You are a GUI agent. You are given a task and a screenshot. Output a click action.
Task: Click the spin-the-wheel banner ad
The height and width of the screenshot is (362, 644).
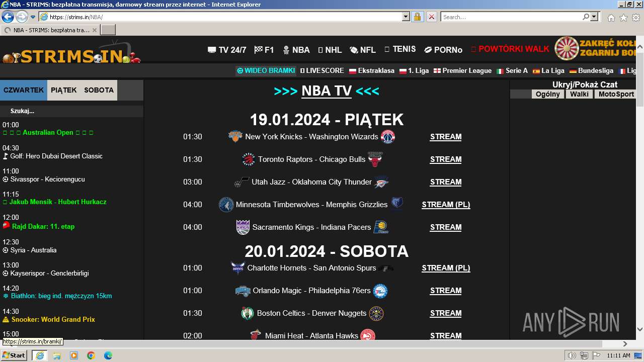coord(595,48)
